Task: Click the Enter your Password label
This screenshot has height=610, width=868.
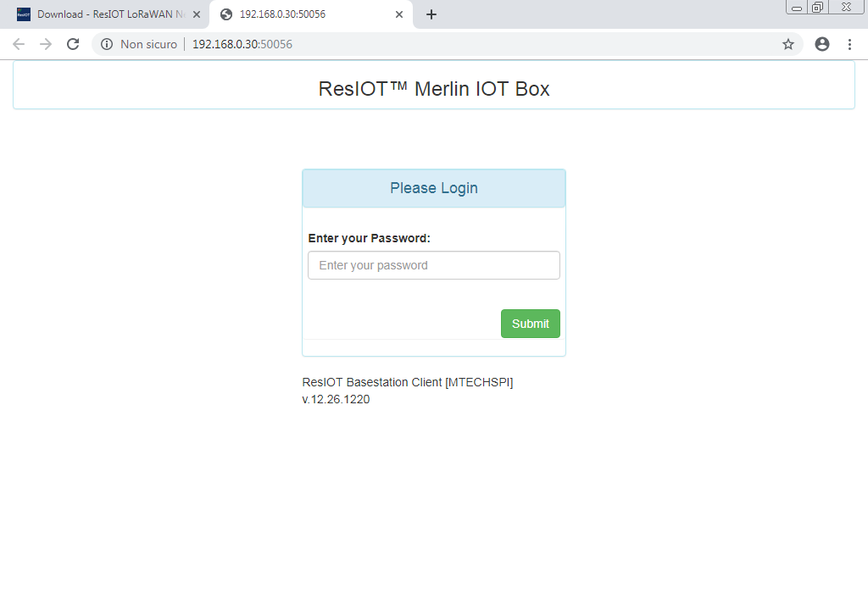Action: pyautogui.click(x=369, y=238)
